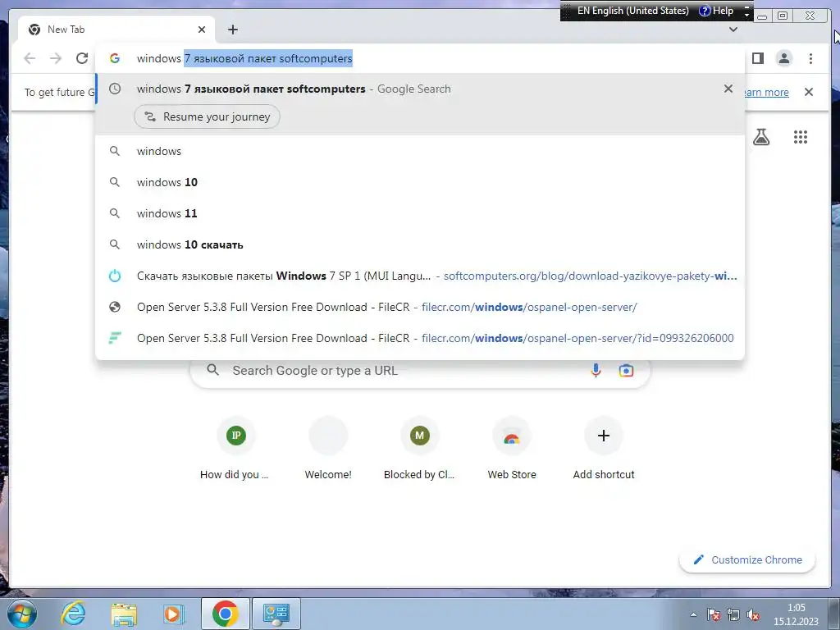Select the history suggestion windows 7 языковой пакет
This screenshot has height=630, width=840.
[419, 89]
